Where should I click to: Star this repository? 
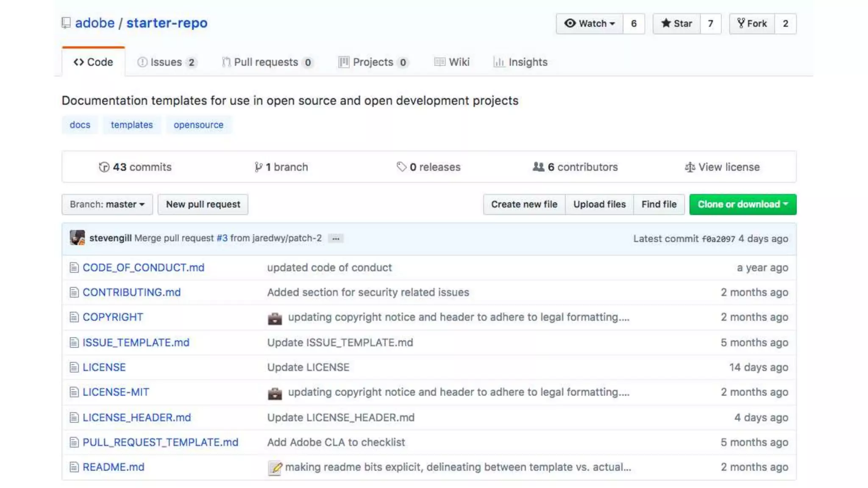[676, 24]
